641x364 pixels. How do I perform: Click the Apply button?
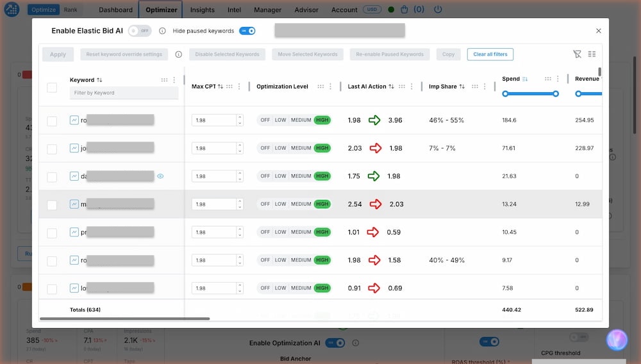click(x=58, y=54)
